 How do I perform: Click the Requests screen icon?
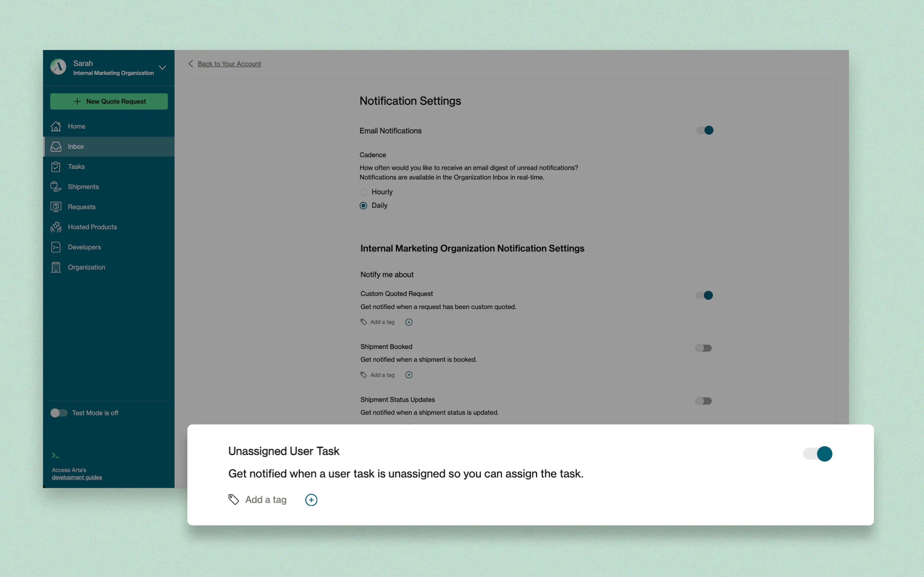56,206
